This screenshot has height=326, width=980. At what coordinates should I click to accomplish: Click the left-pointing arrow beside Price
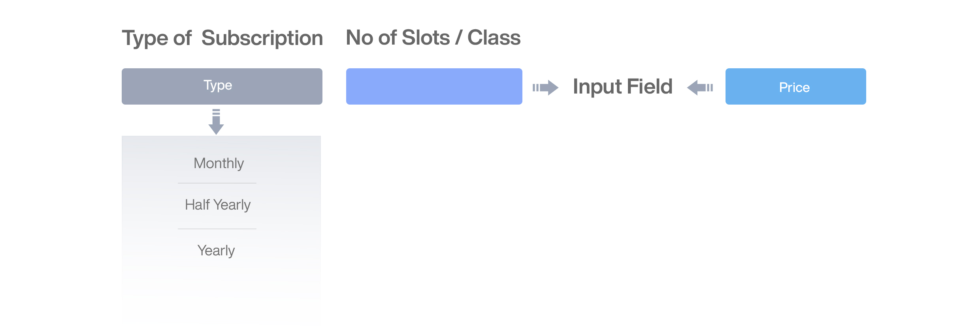pyautogui.click(x=700, y=87)
